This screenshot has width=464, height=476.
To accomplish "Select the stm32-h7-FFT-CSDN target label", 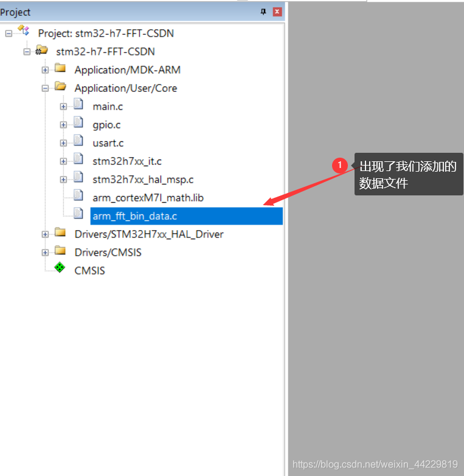I will point(106,52).
